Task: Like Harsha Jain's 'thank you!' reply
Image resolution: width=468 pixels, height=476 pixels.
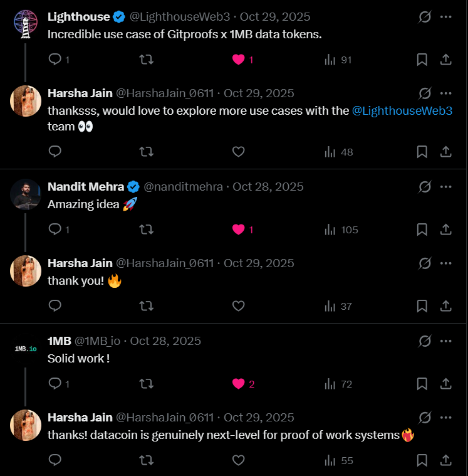Action: pos(238,306)
